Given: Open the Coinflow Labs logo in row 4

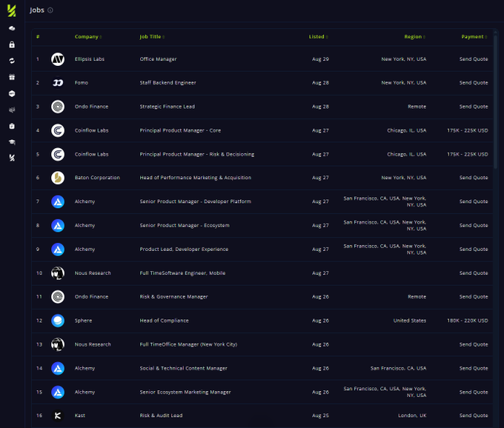Looking at the screenshot, I should 58,130.
